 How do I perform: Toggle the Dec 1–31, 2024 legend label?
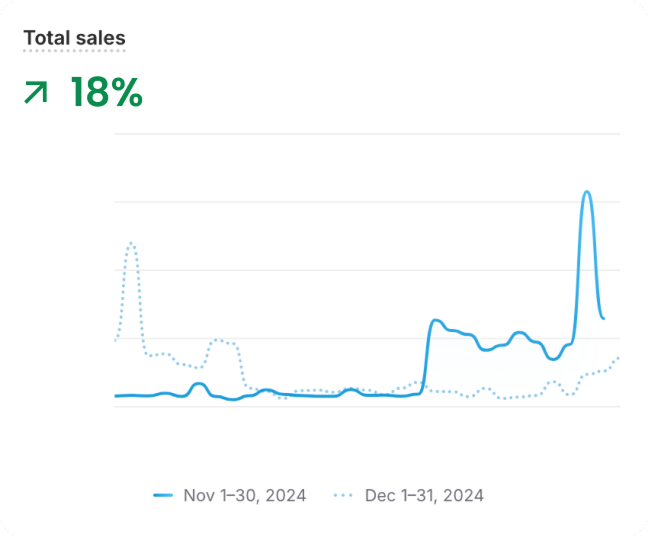pyautogui.click(x=424, y=495)
